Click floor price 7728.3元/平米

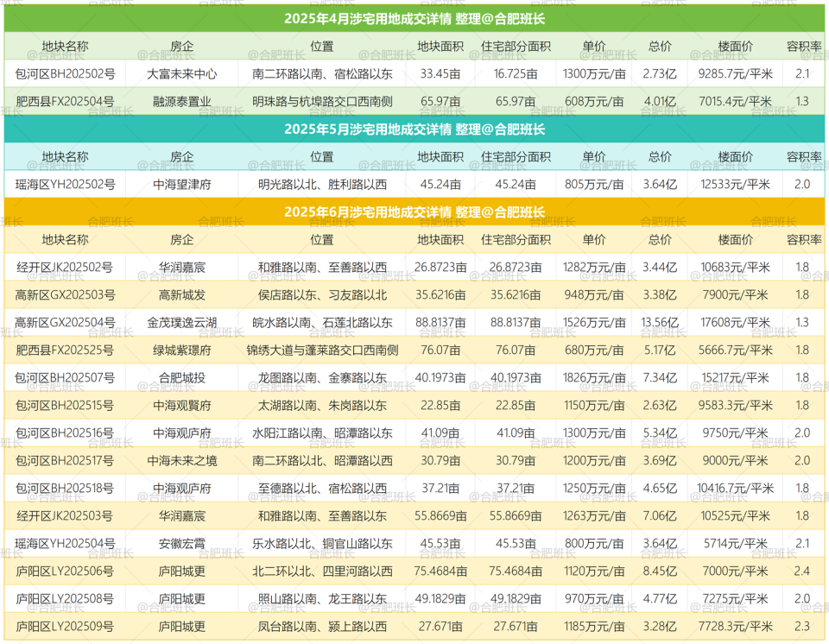735,627
